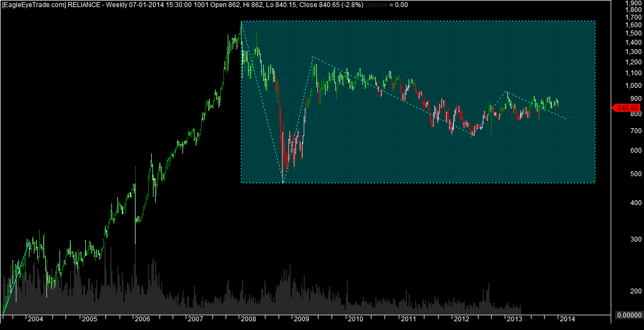This screenshot has height=330, width=644.
Task: Click the 1,400 price axis label
Action: tap(633, 43)
